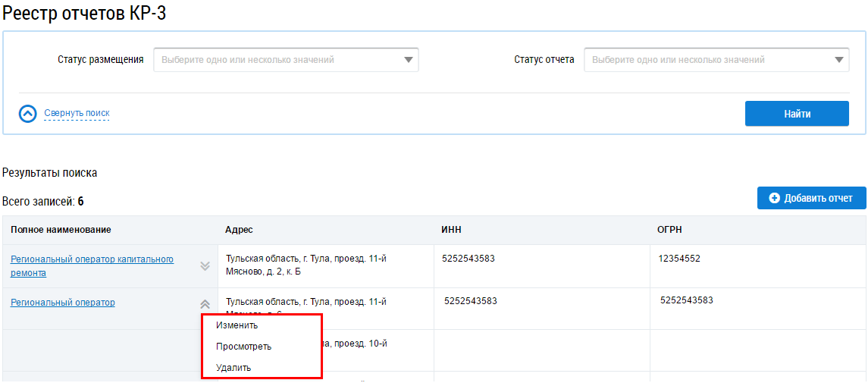The height and width of the screenshot is (383, 868).
Task: Click the Свернуть поиск link
Action: click(77, 114)
